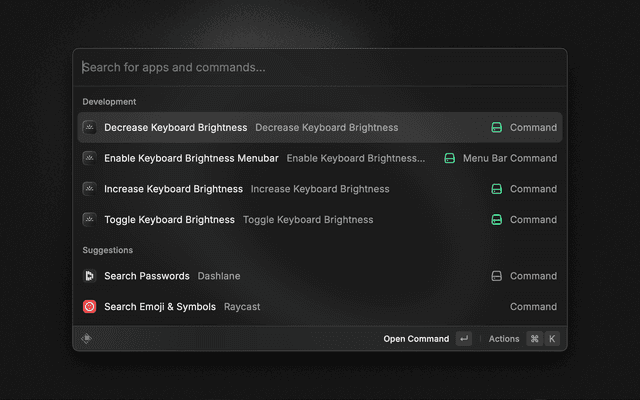The height and width of the screenshot is (400, 640).
Task: Open the Actions menu
Action: point(504,339)
